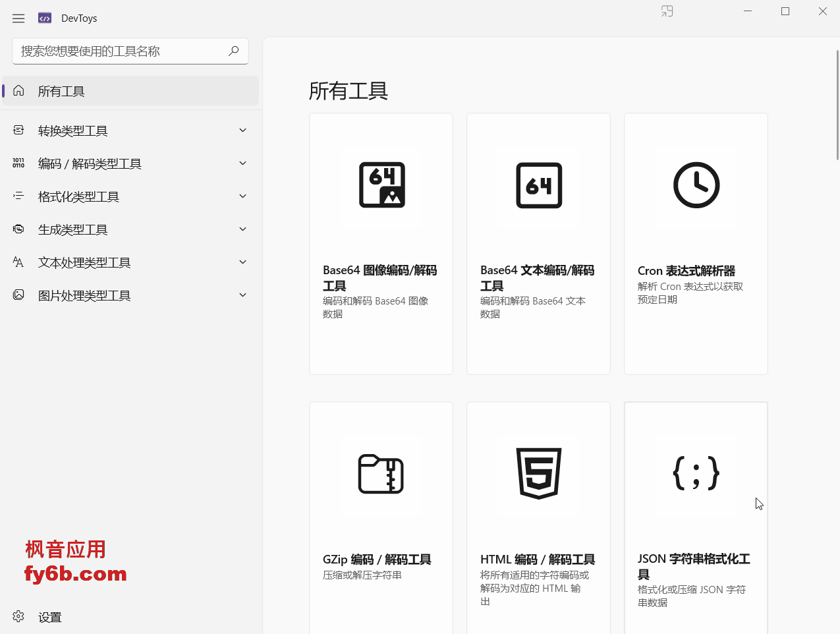Screen dimensions: 840x634
Task: Click the 编码和解码 Base64 文本数据 description
Action: pos(533,307)
